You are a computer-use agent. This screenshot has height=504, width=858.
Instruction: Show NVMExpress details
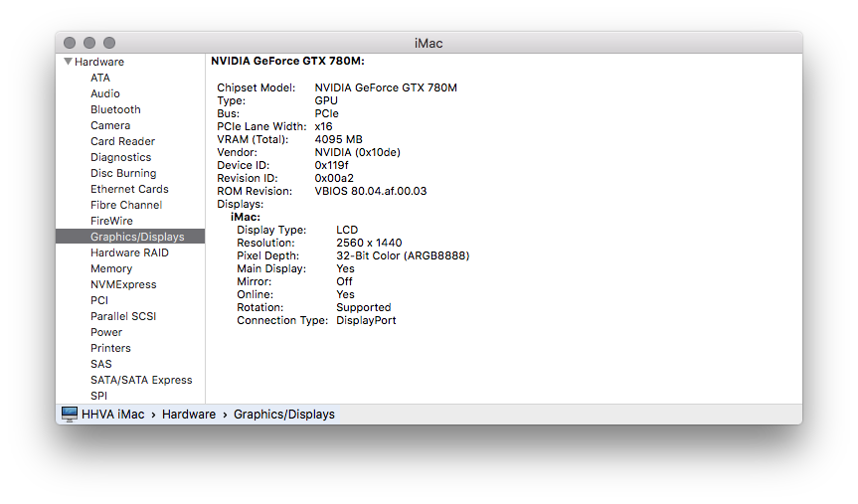point(123,284)
